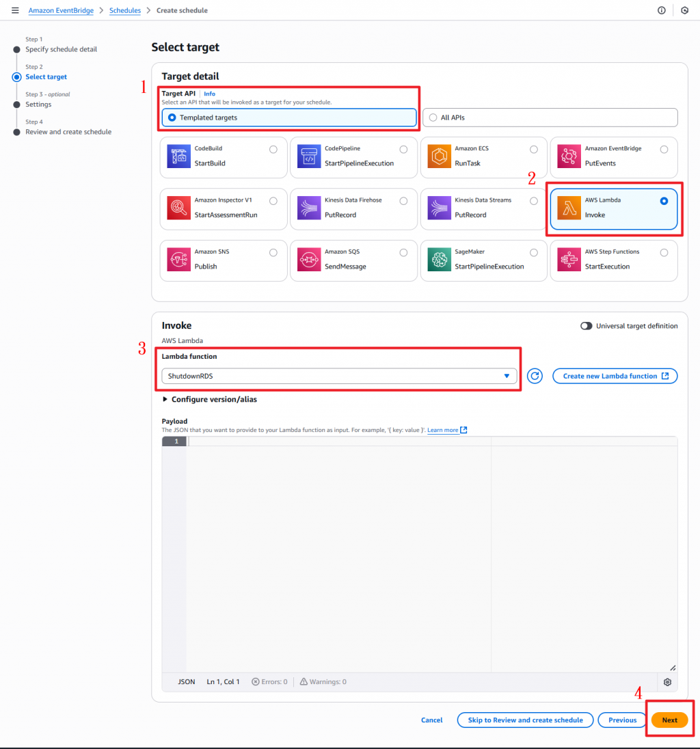
Task: Go to Step 1 Specify schedule detail
Action: (61, 49)
